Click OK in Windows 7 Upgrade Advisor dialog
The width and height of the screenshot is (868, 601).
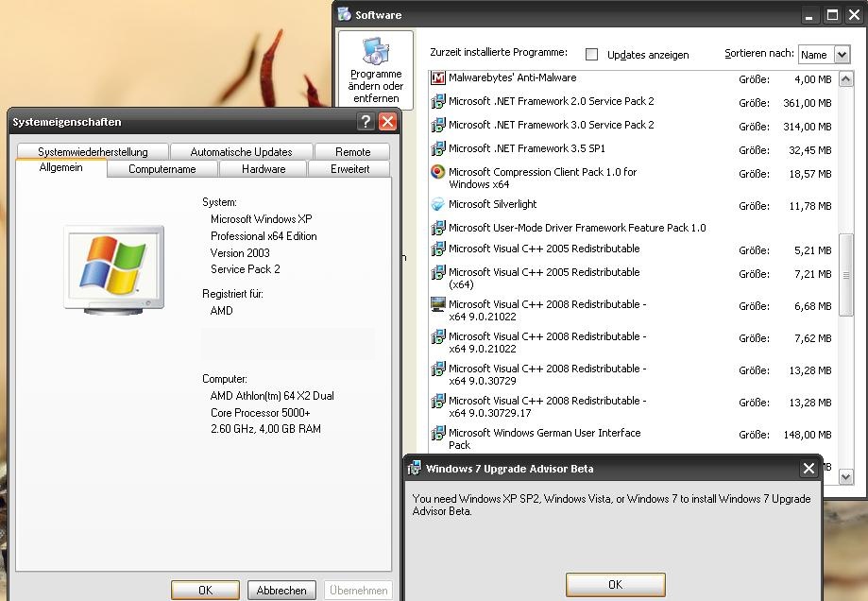pos(615,584)
